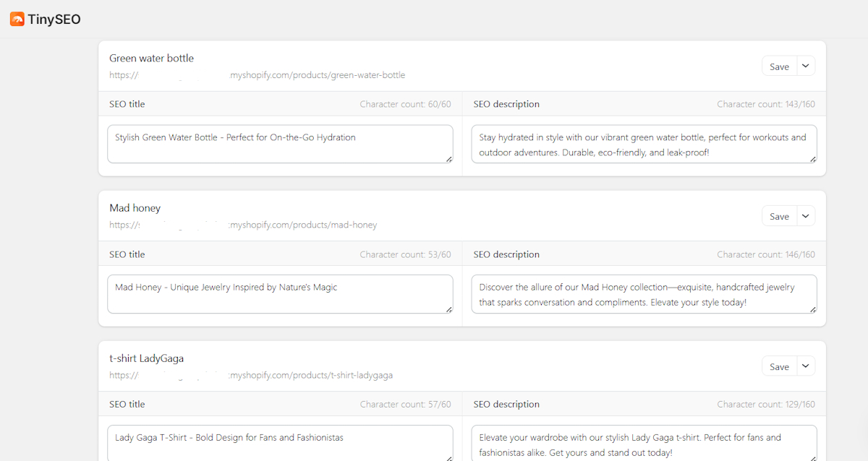Save the Green water bottle SEO settings
The image size is (868, 461).
coord(779,66)
